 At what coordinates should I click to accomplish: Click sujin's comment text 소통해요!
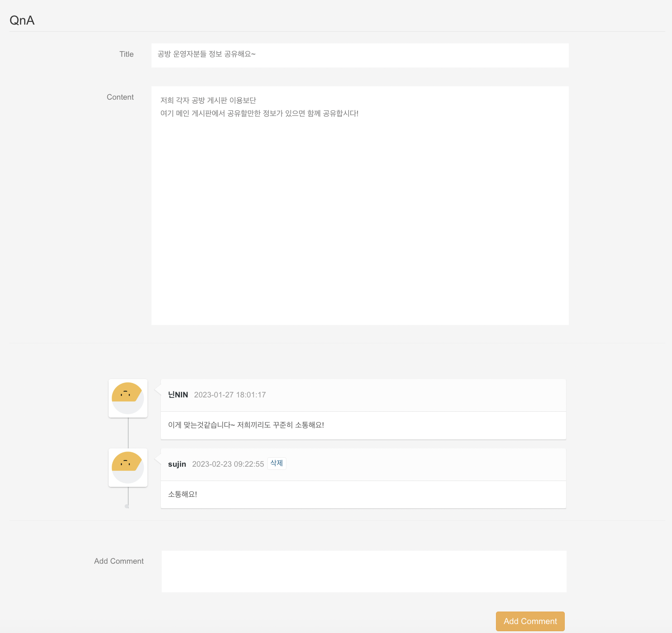(182, 494)
